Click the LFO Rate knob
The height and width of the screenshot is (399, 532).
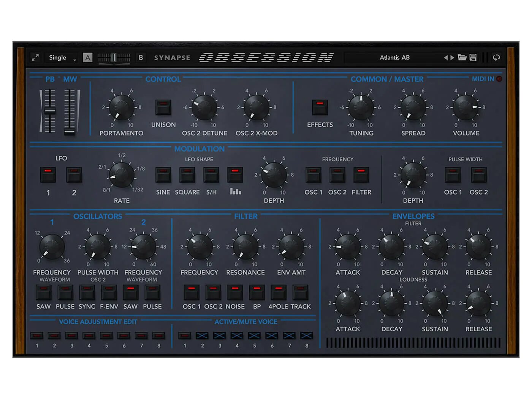122,175
